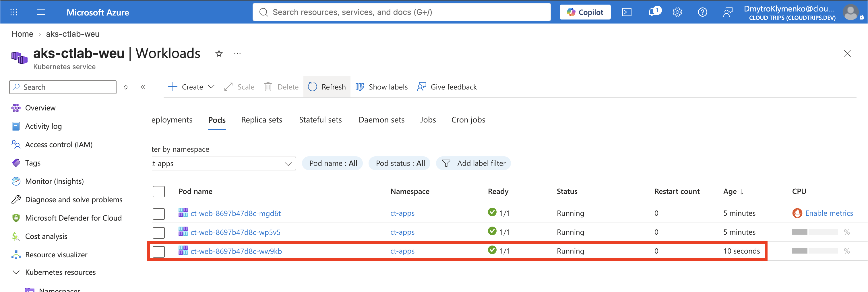This screenshot has height=292, width=868.
Task: Open the Pod name filter pill
Action: (333, 163)
